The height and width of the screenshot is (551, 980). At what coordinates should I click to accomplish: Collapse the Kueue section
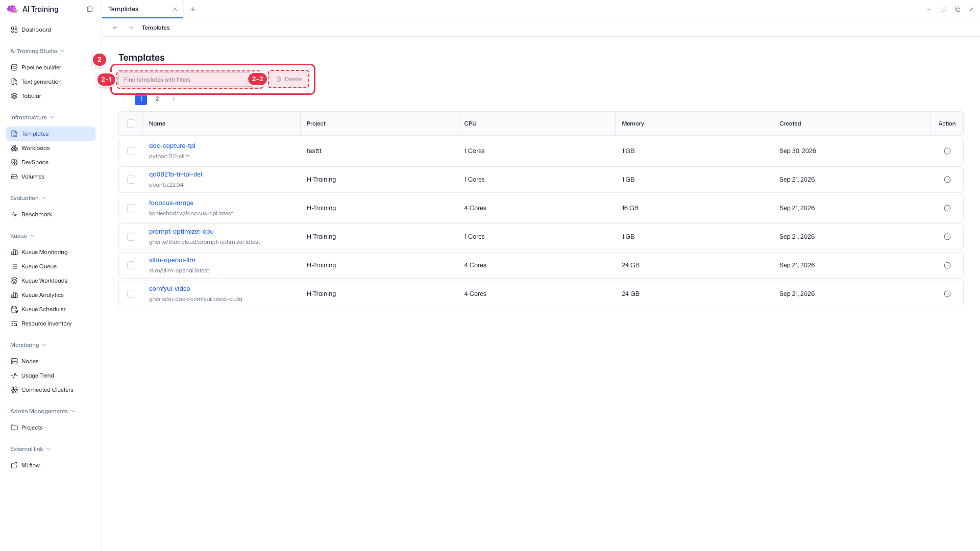pos(22,236)
